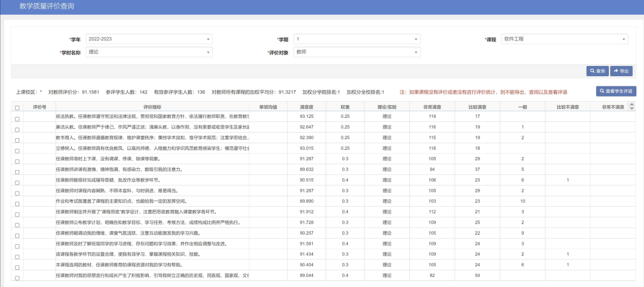Click the red 注 note about export
This screenshot has height=287, width=644.
tap(484, 92)
